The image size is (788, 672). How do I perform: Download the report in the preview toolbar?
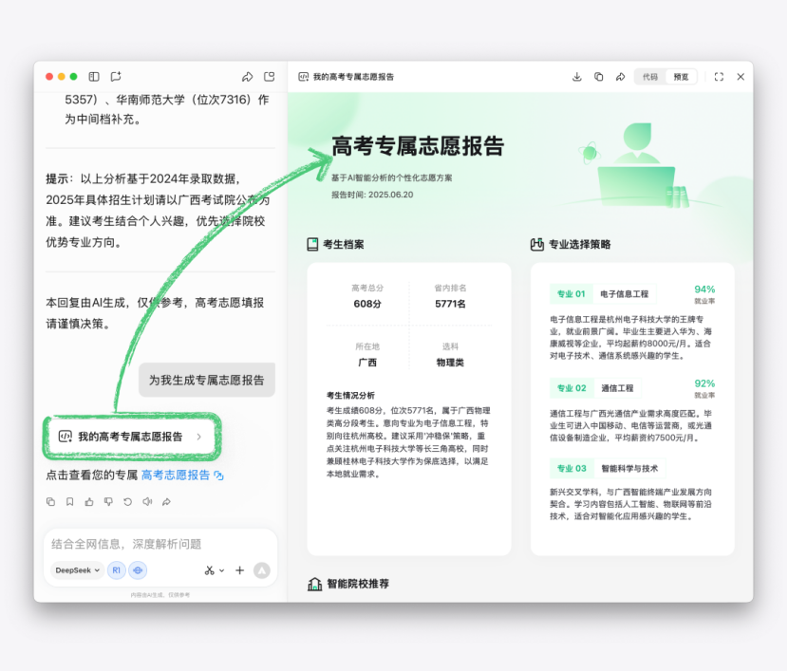577,76
